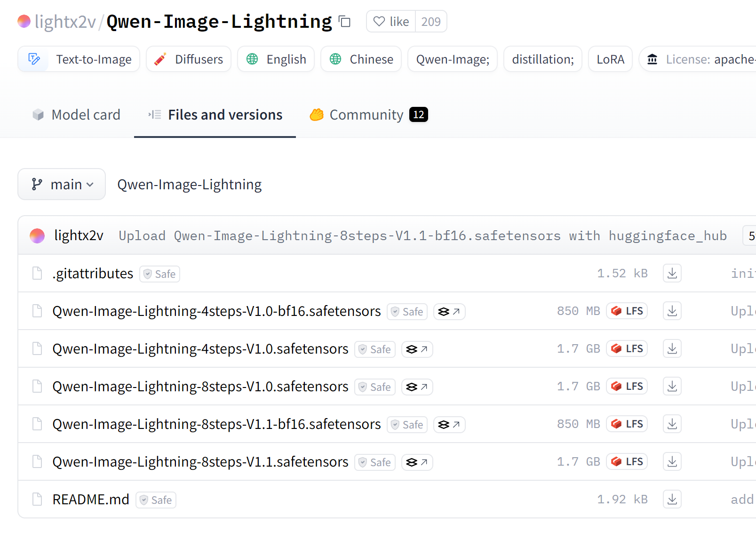Image resolution: width=756 pixels, height=541 pixels.
Task: Open the .gitattributes file
Action: [93, 274]
